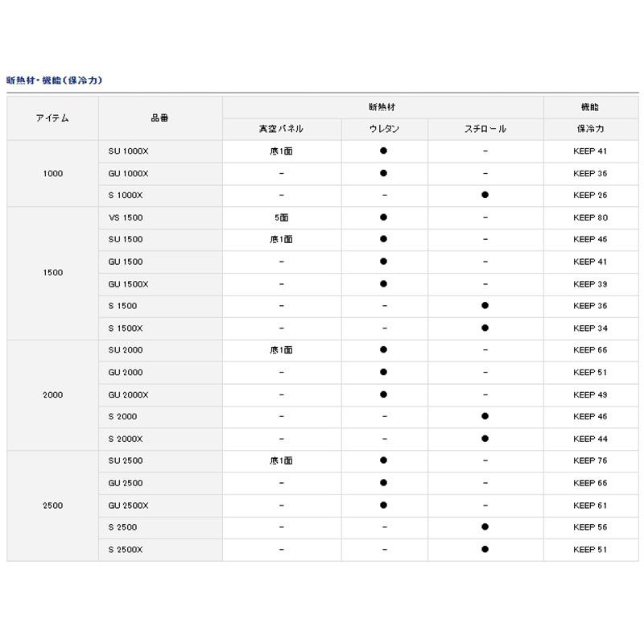Click the urethane dot for GU 2000X
This screenshot has height=644, width=644.
[384, 394]
